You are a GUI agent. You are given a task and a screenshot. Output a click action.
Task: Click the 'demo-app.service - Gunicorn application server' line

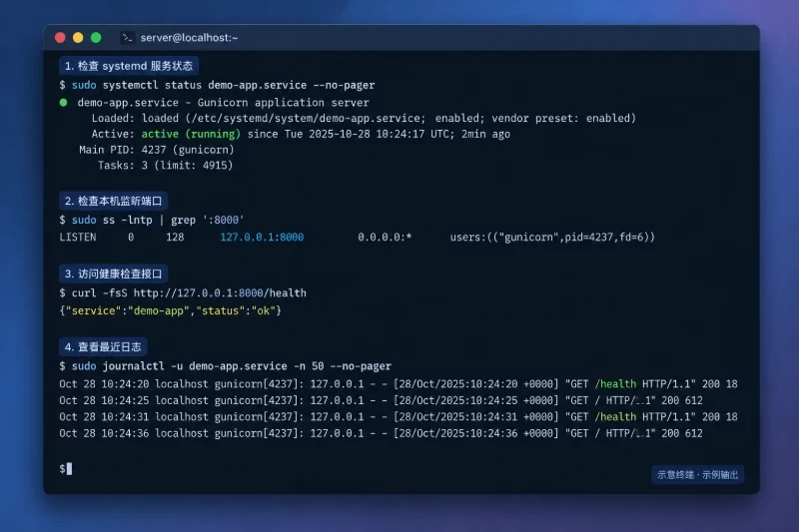click(223, 103)
